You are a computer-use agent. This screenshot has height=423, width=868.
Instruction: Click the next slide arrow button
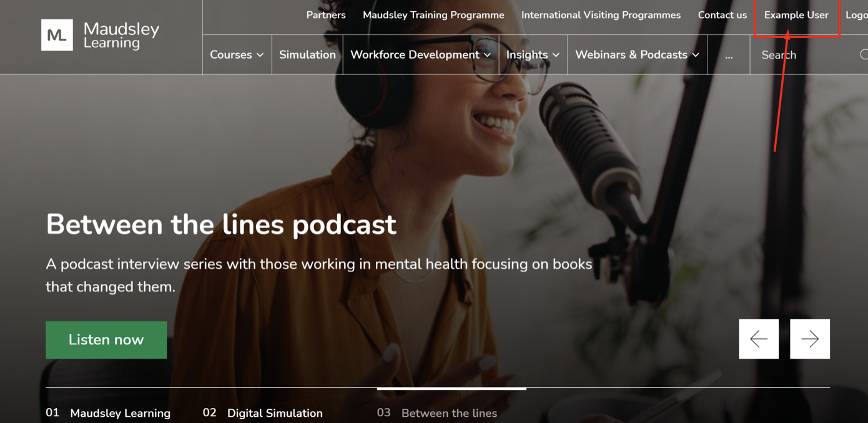coord(810,339)
